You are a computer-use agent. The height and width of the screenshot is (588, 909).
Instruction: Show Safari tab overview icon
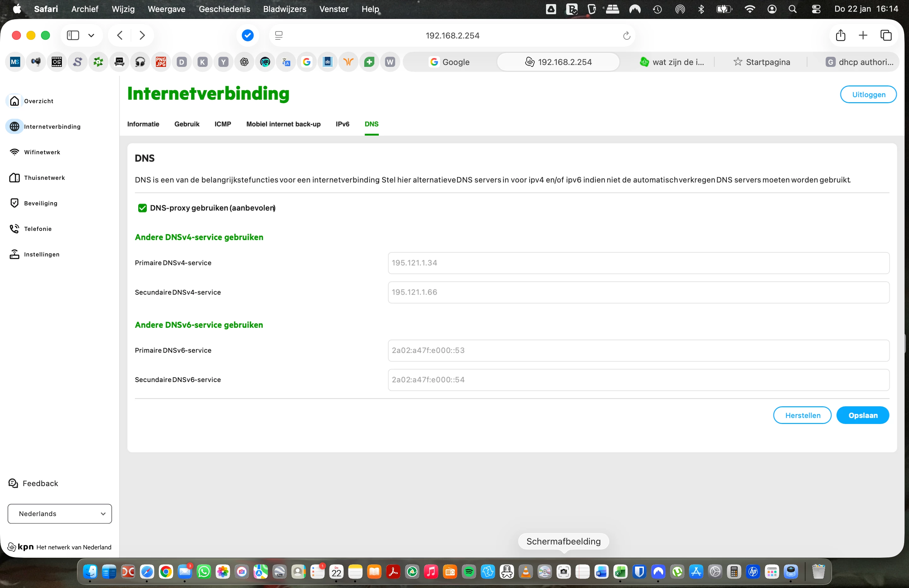tap(886, 36)
